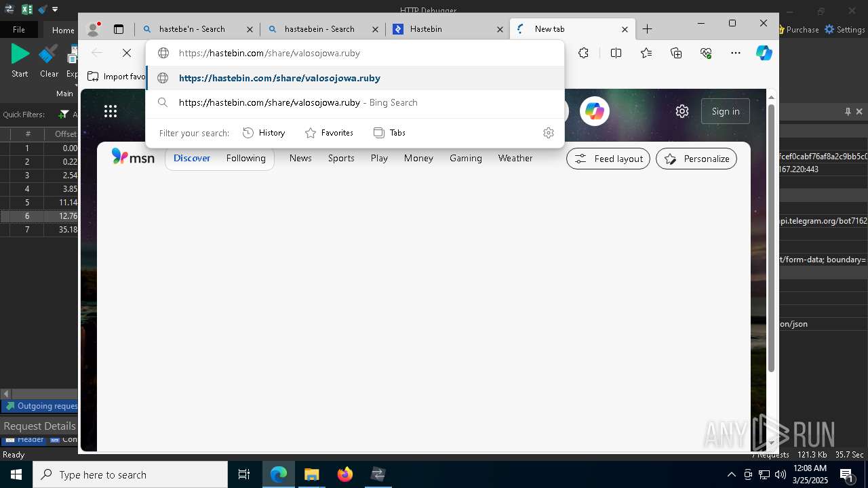Open address bar search settings gear
The image size is (868, 488).
[549, 133]
